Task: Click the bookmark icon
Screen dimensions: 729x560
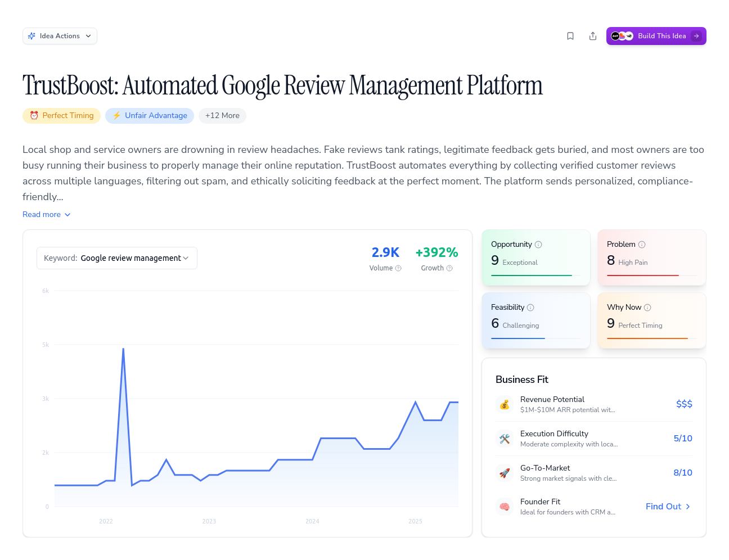Action: [570, 36]
